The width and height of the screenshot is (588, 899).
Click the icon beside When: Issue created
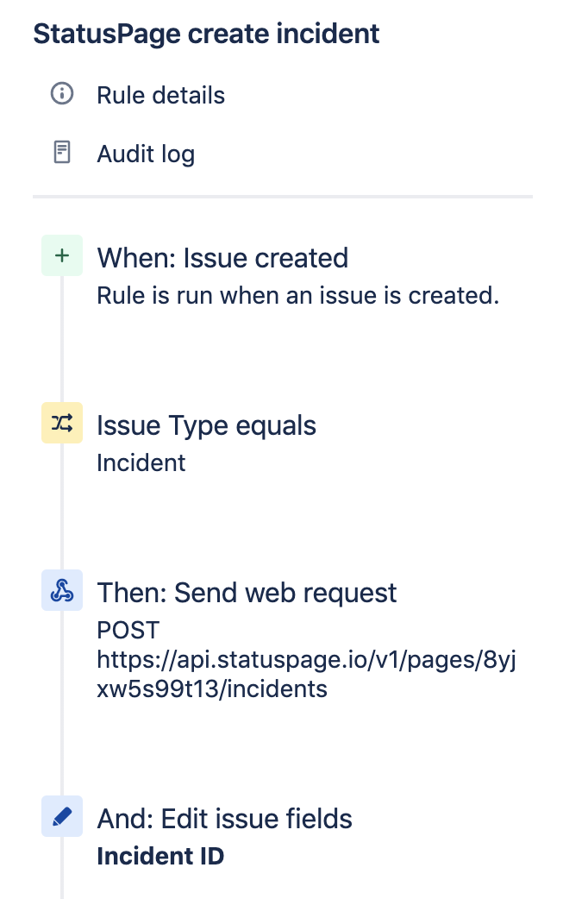tap(61, 255)
